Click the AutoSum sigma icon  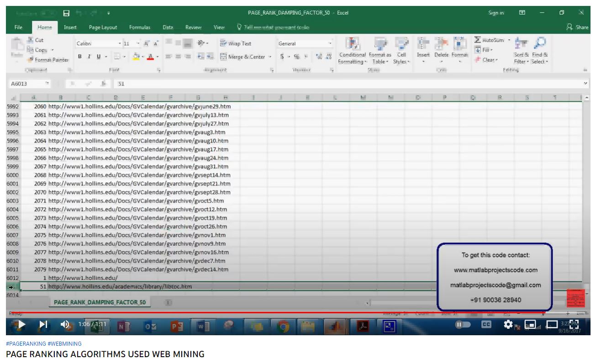tap(478, 40)
